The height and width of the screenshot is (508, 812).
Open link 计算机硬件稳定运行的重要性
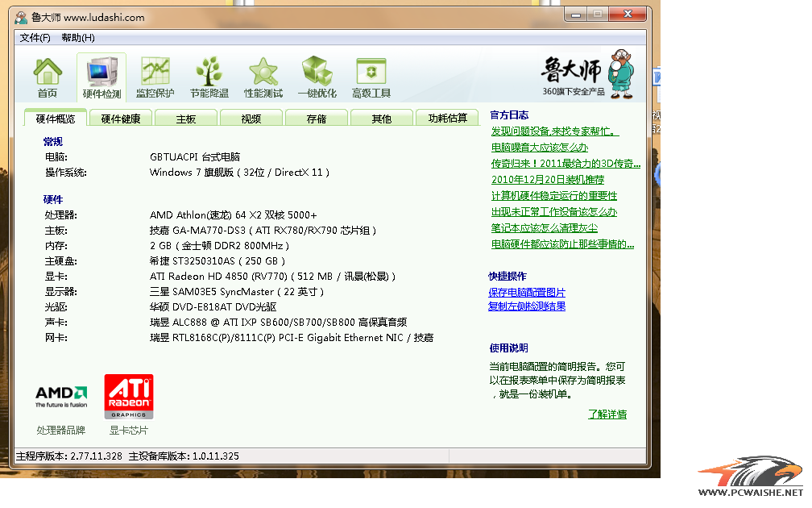coord(554,196)
